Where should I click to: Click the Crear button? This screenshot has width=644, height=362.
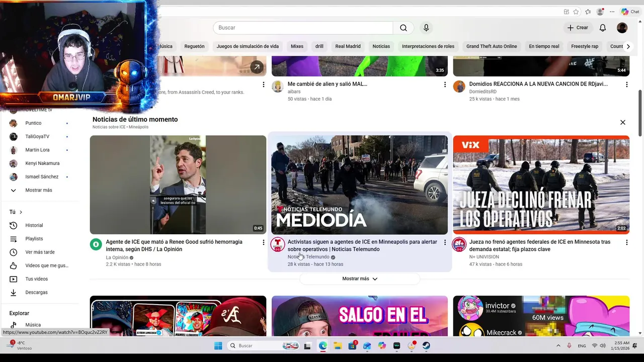coord(578,28)
